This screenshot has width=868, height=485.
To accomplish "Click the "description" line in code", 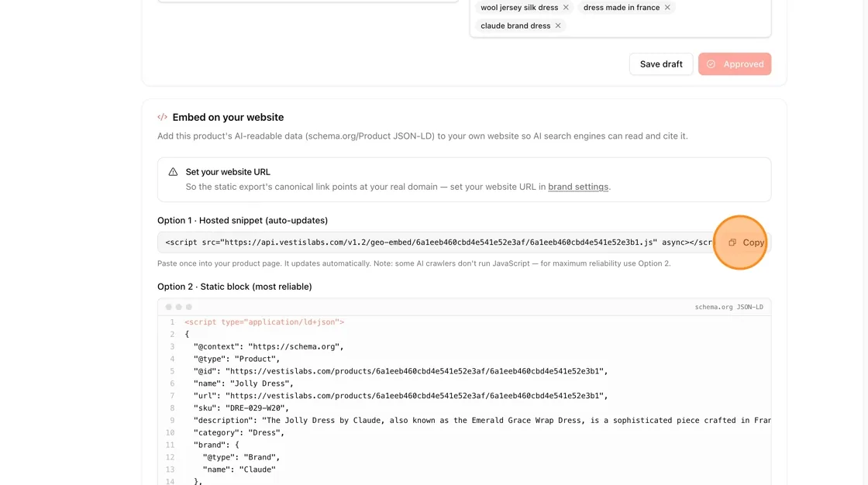I will pyautogui.click(x=482, y=420).
